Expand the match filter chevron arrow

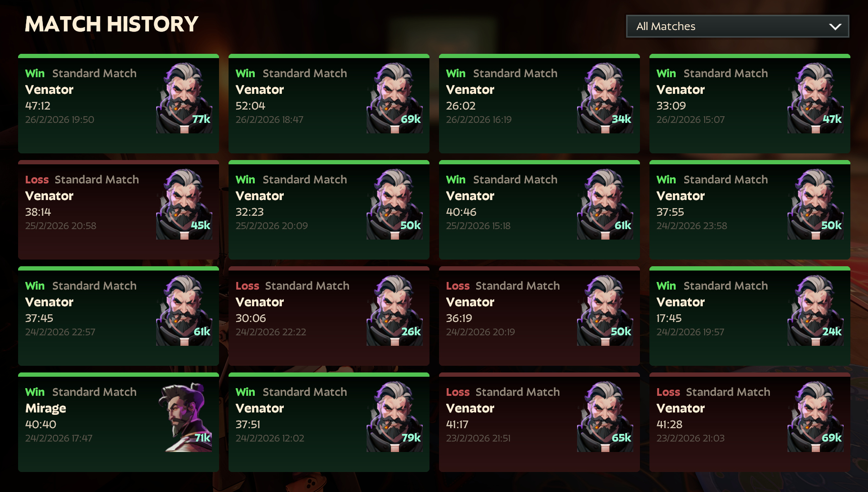pos(835,27)
